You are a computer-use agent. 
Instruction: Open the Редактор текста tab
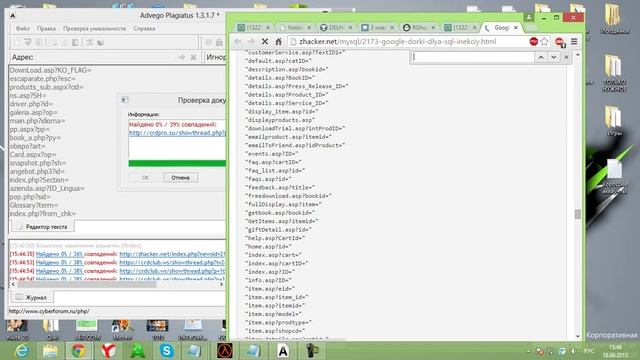pos(42,227)
